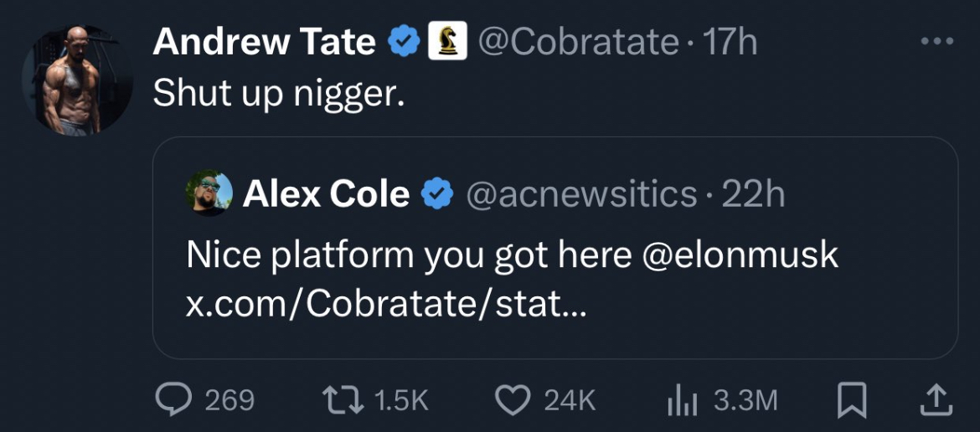Open the more options ellipsis menu
Screen dimensions: 980x432
pos(936,40)
